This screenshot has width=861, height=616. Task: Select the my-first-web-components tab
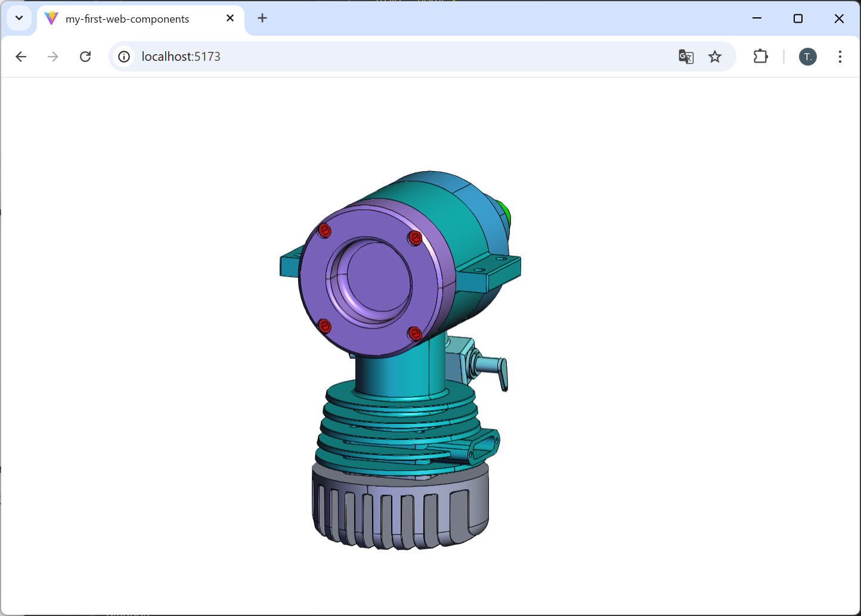tap(141, 19)
